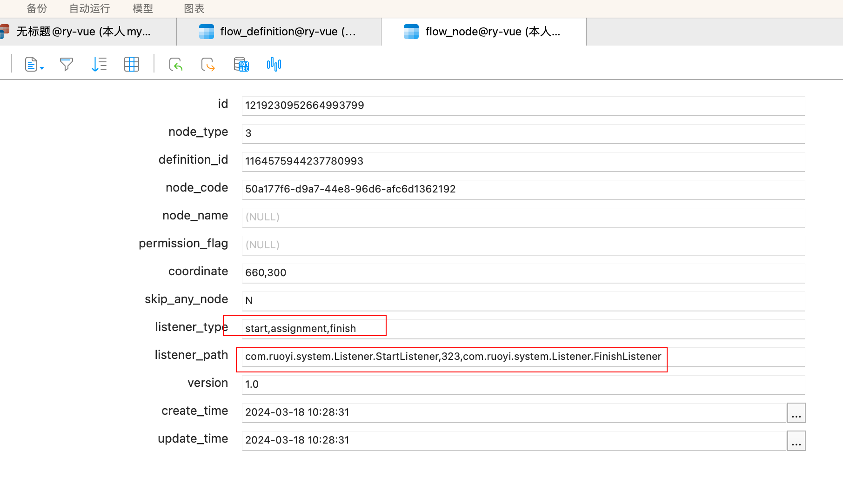Screen dimensions: 843x504
Task: Click the update_time value field
Action: [x=514, y=440]
